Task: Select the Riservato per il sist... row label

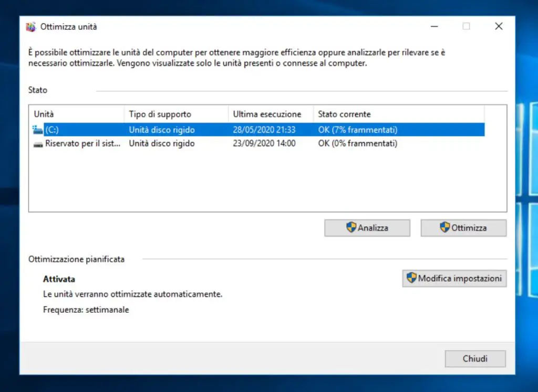Action: 82,144
